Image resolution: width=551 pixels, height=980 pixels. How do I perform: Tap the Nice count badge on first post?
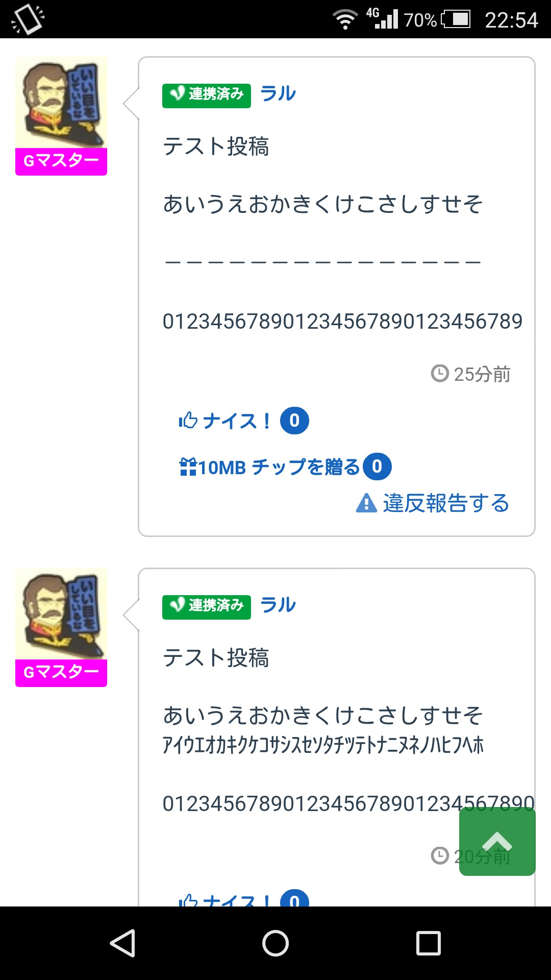click(x=294, y=421)
